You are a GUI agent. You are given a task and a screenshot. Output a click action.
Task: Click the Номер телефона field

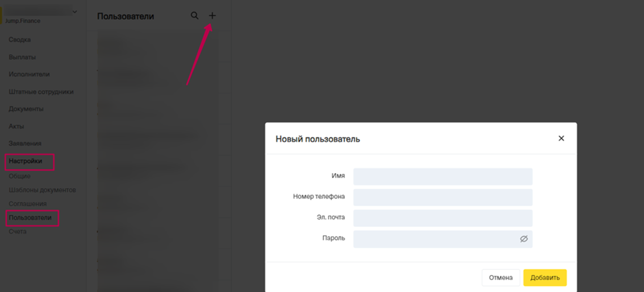442,197
